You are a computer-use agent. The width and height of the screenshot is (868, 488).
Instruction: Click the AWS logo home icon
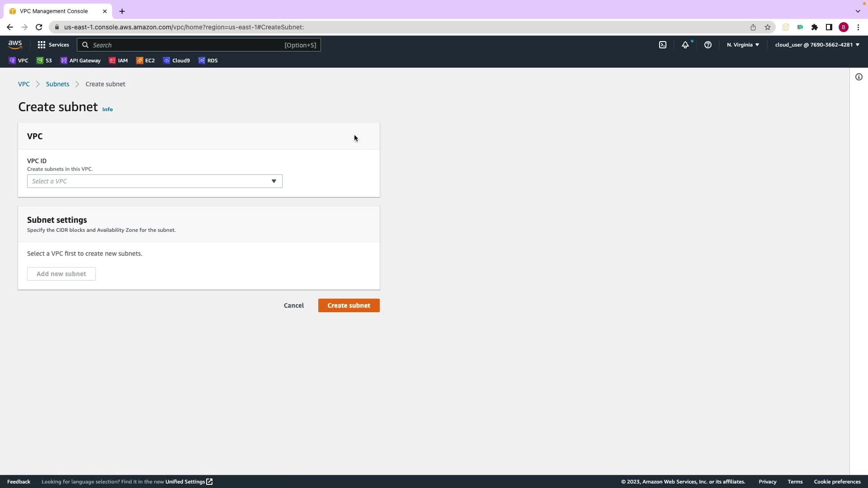point(15,44)
